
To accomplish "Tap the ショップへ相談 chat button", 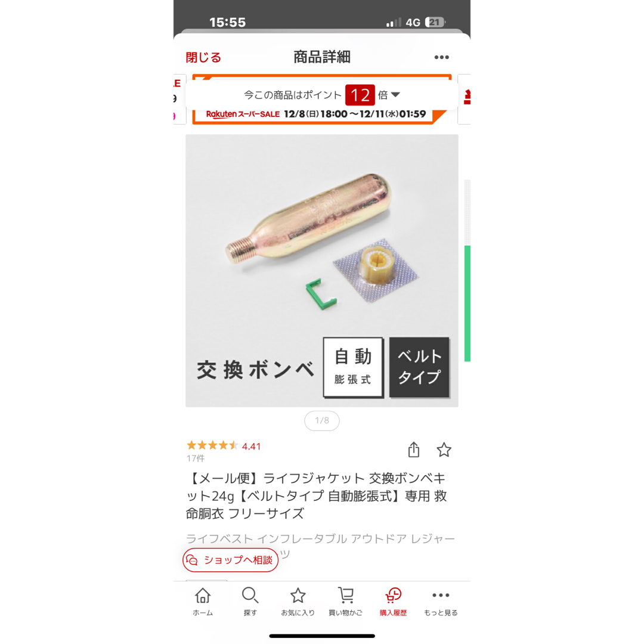I will pyautogui.click(x=230, y=560).
